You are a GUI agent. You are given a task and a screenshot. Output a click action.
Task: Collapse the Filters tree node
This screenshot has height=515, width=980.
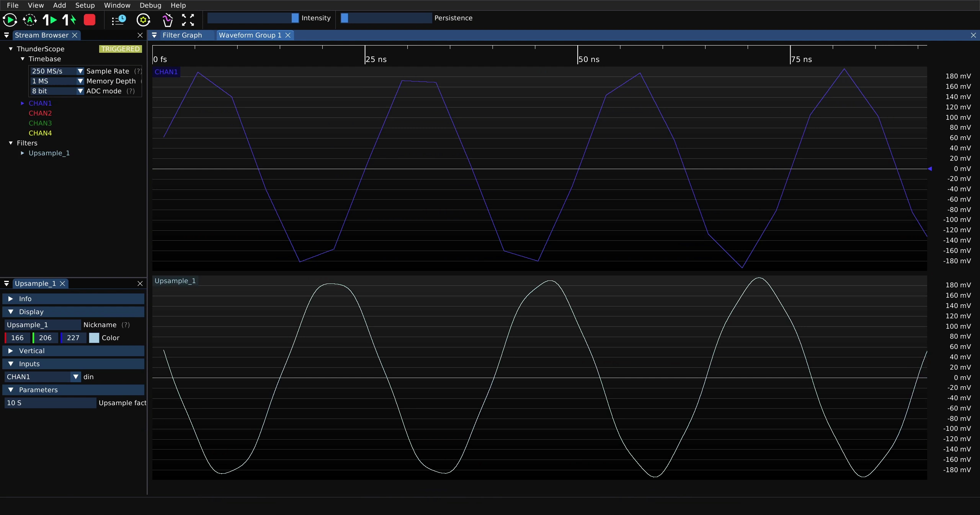pos(11,143)
